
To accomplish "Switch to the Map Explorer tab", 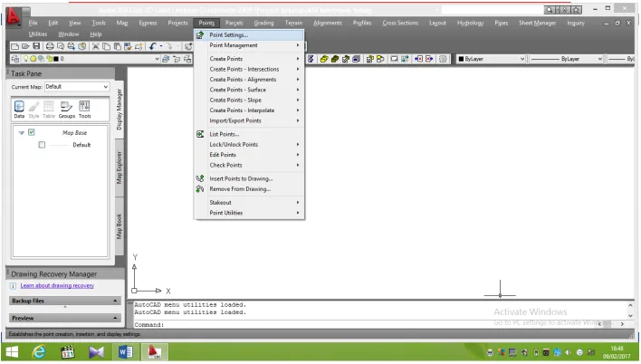I will [x=119, y=168].
